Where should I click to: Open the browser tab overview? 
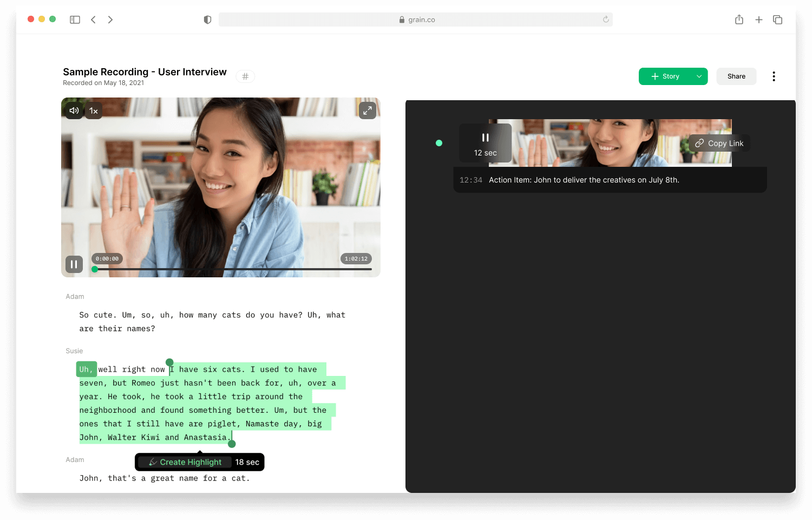[x=777, y=19]
